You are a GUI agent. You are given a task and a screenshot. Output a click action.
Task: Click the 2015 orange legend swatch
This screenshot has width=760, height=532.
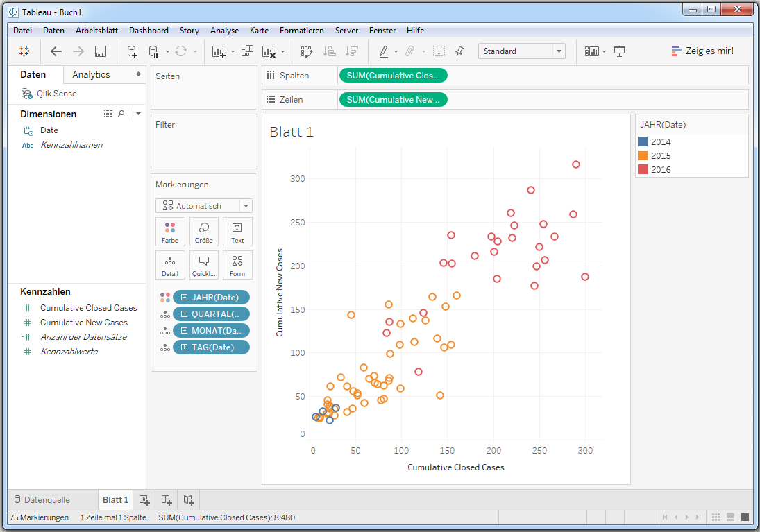pyautogui.click(x=643, y=155)
